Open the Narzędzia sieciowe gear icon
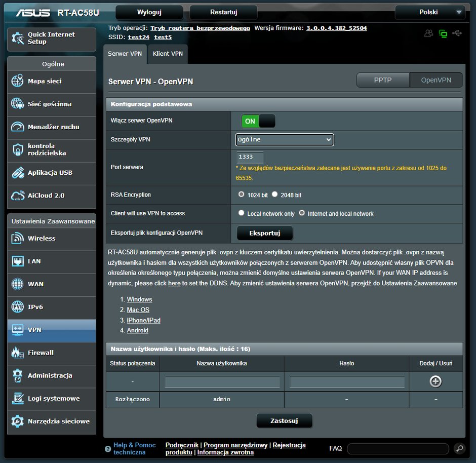 (x=17, y=421)
